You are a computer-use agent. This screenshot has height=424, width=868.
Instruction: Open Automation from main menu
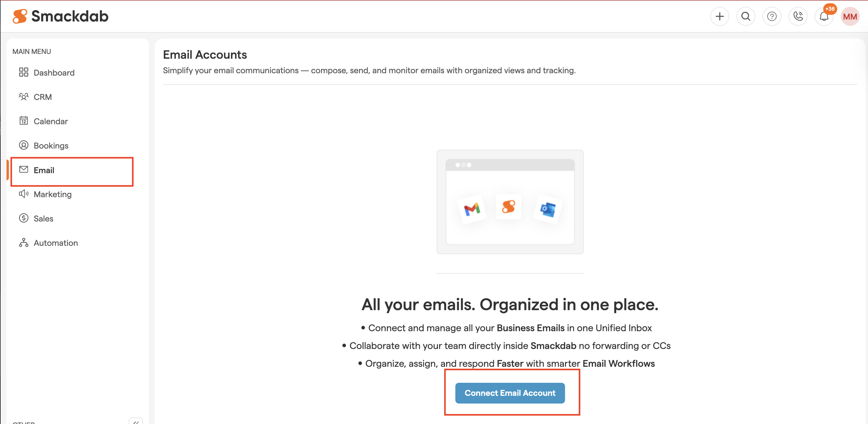pos(56,243)
